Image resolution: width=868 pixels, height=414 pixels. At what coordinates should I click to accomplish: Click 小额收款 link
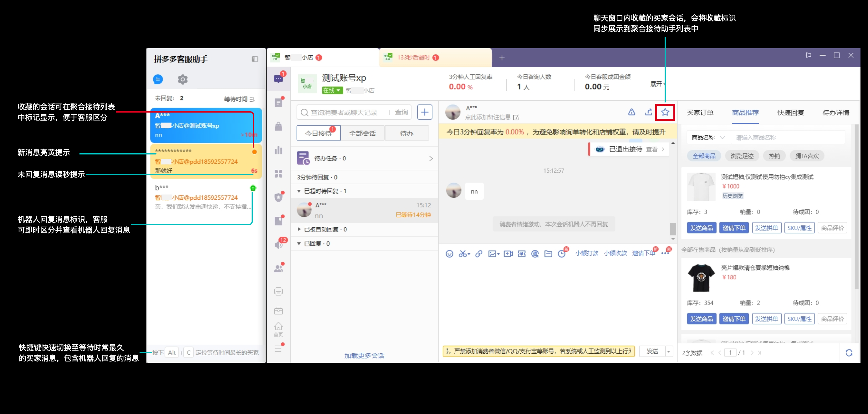coord(615,253)
